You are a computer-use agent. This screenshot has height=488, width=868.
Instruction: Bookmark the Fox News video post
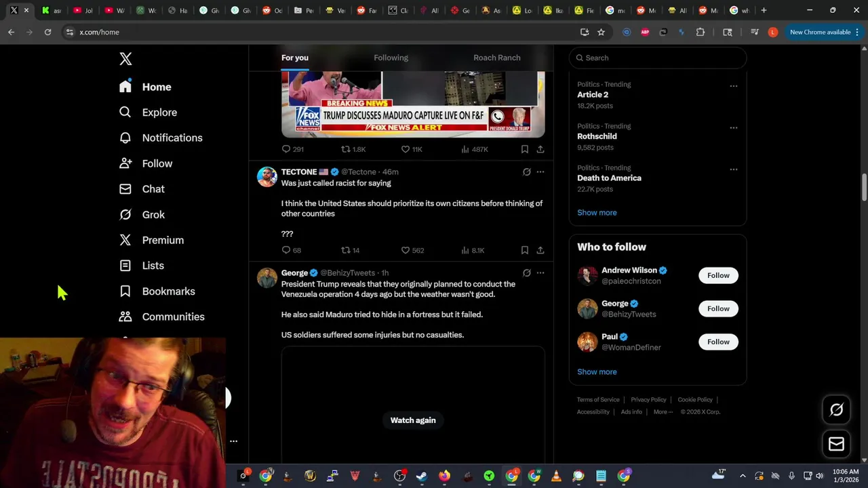pos(524,149)
